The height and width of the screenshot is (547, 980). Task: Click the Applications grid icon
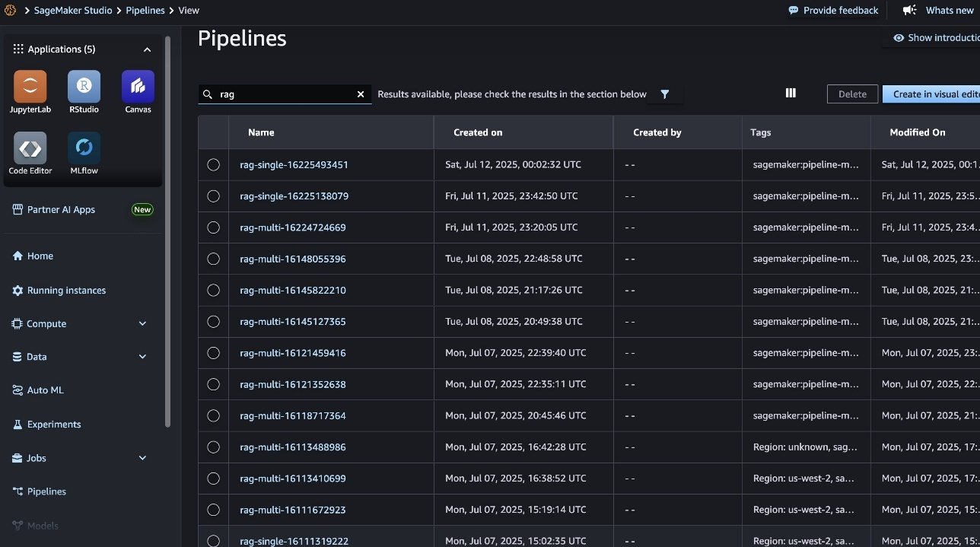18,49
